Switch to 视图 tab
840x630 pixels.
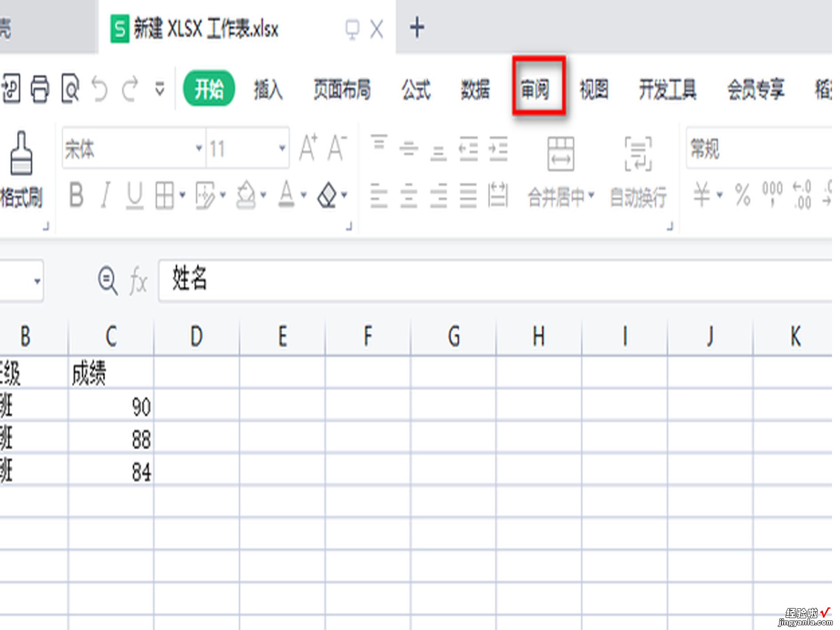point(594,89)
